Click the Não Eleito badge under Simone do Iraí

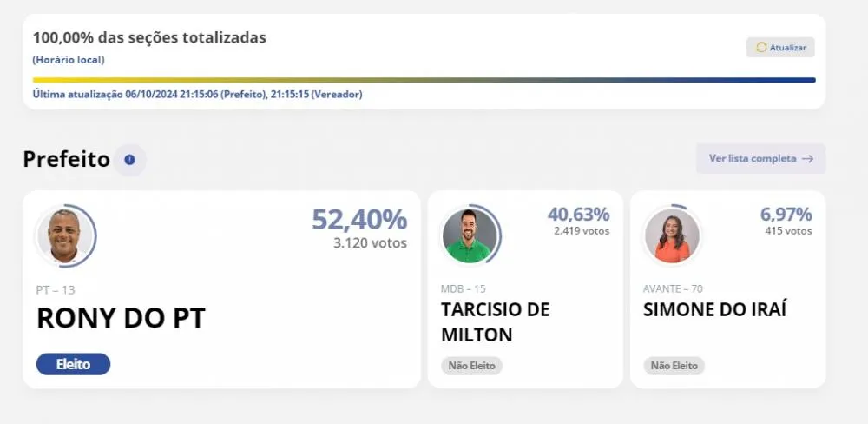(x=674, y=366)
